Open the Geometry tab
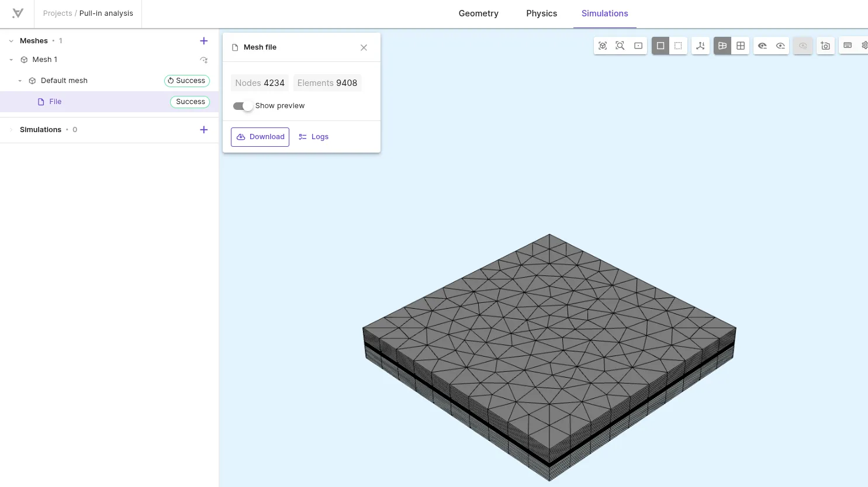 pyautogui.click(x=478, y=13)
